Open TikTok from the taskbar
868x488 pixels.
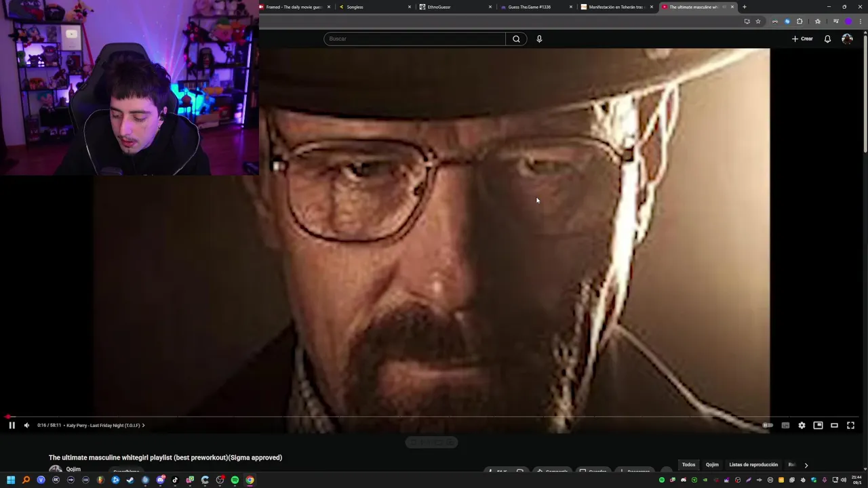(175, 480)
